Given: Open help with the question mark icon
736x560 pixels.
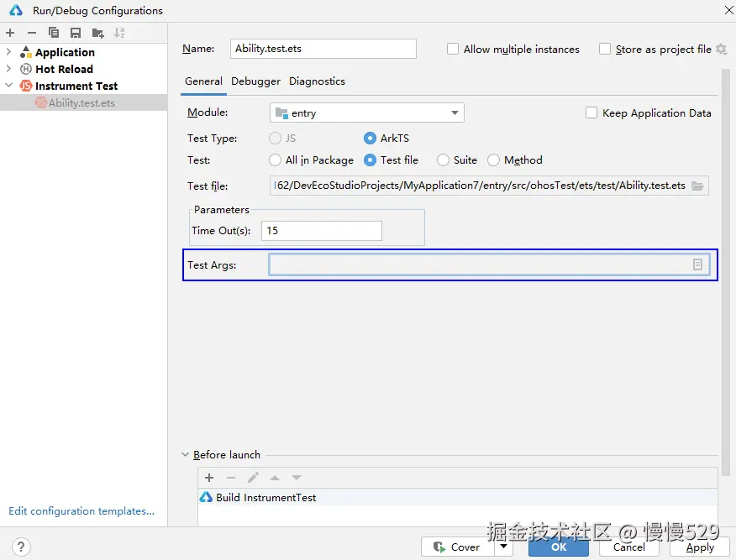Looking at the screenshot, I should coord(21,547).
